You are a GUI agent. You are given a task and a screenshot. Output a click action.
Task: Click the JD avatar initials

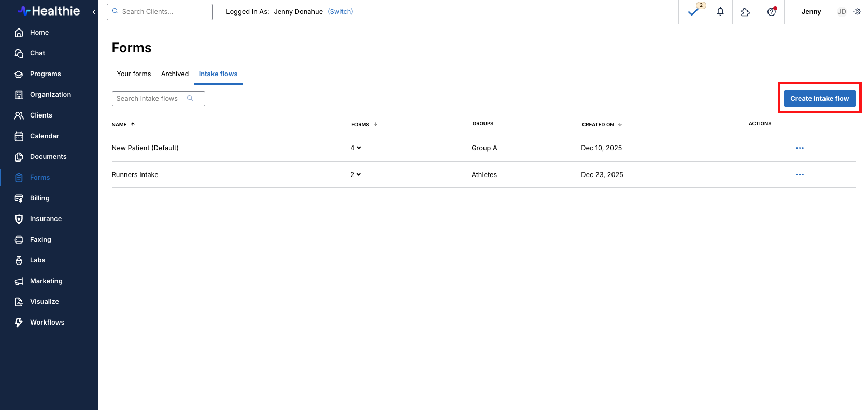(x=842, y=11)
